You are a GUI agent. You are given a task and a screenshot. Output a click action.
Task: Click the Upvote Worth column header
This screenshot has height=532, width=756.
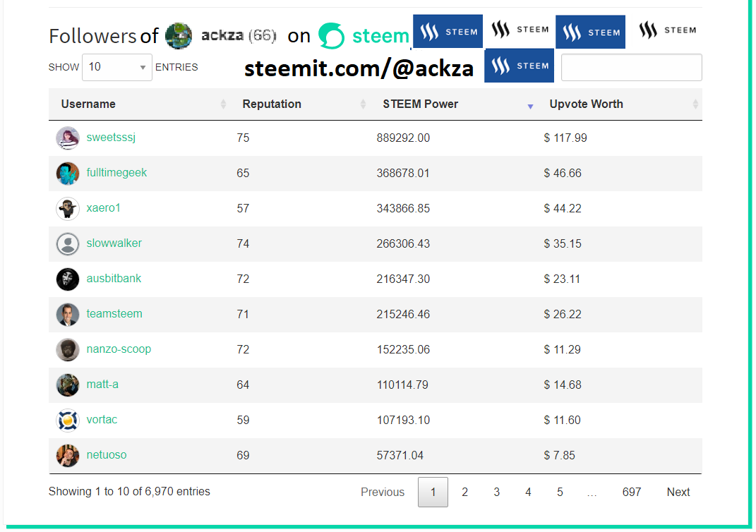587,104
